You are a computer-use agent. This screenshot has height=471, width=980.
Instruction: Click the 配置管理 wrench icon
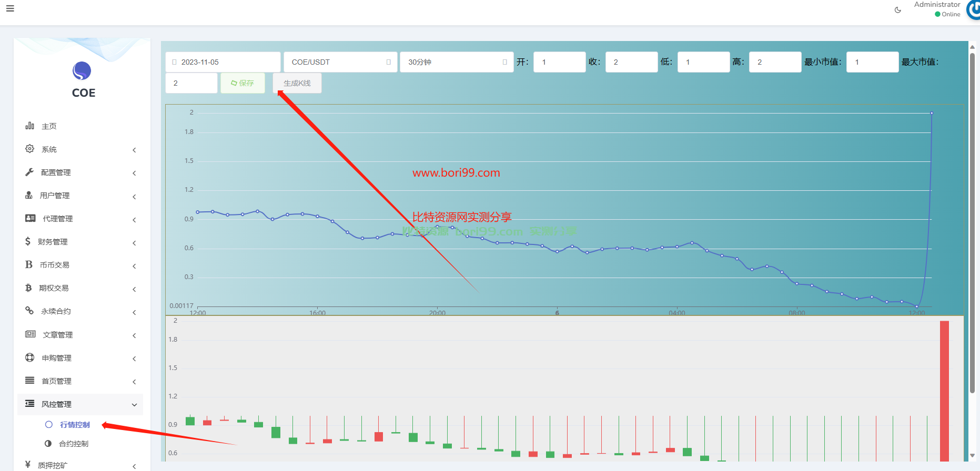pyautogui.click(x=29, y=172)
